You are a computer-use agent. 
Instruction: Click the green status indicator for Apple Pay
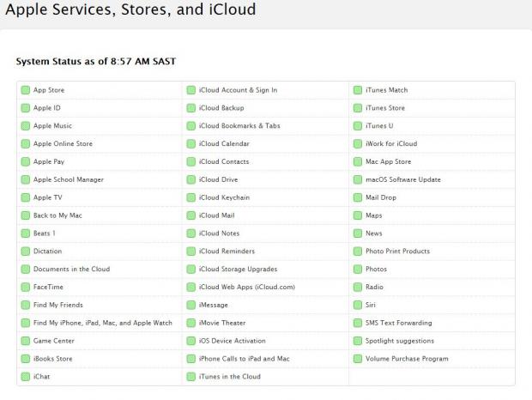[x=26, y=161]
